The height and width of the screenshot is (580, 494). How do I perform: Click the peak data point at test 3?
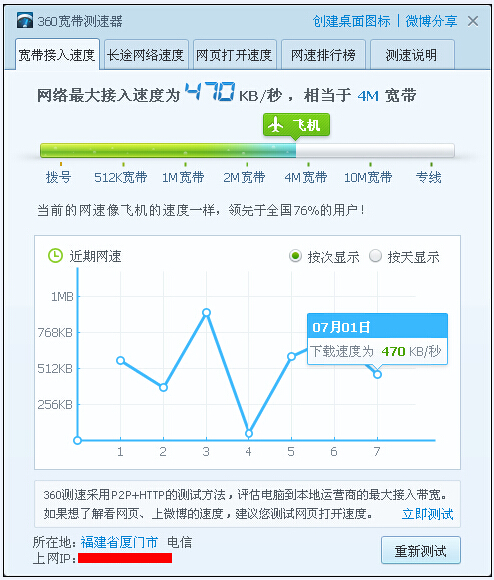[x=206, y=313]
